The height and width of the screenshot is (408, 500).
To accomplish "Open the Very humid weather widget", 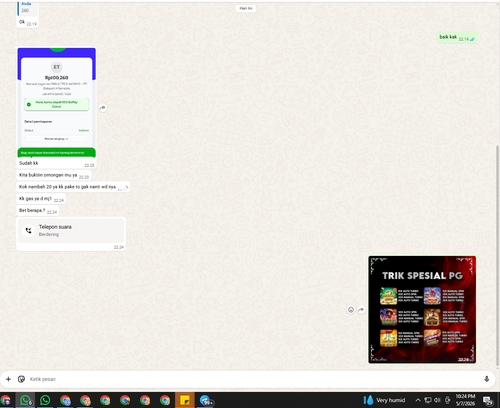I will point(384,400).
